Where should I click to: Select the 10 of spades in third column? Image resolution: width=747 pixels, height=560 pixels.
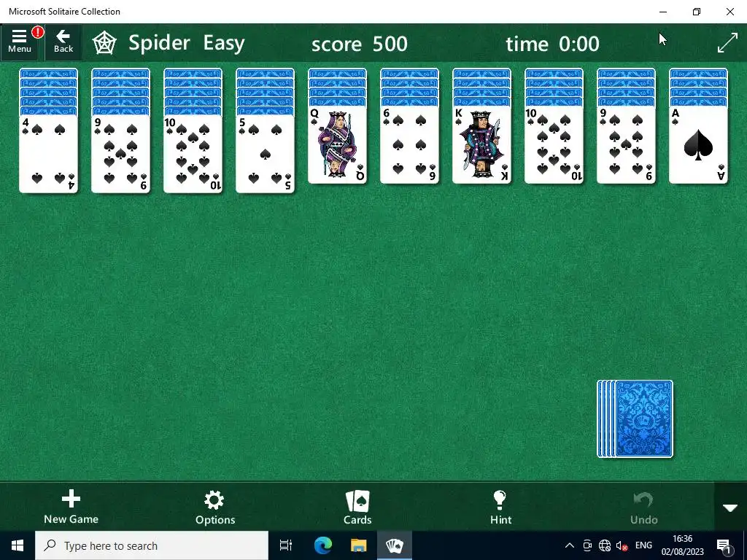coord(193,155)
